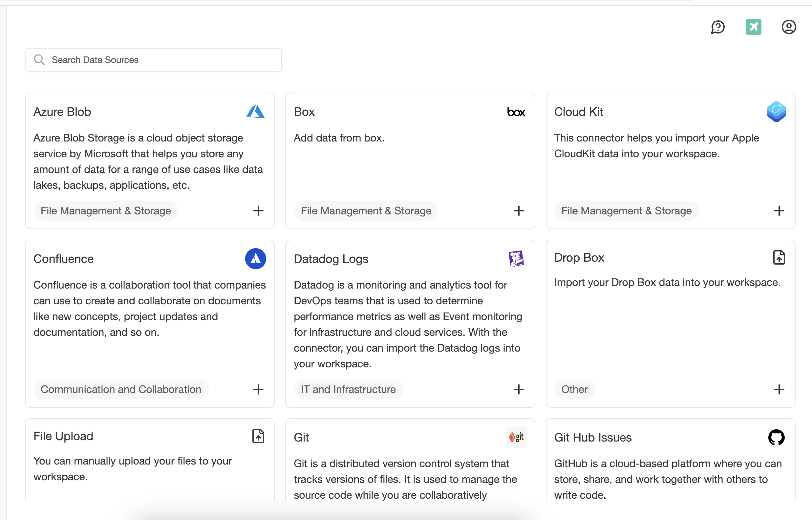
Task: Open the File Upload card title
Action: pos(63,436)
